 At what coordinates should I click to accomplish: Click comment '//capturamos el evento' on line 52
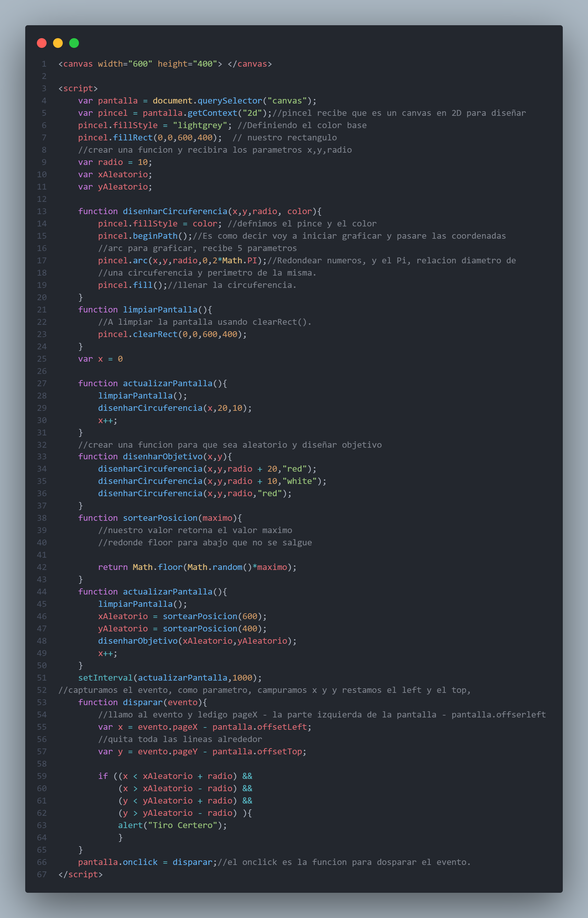coord(264,690)
